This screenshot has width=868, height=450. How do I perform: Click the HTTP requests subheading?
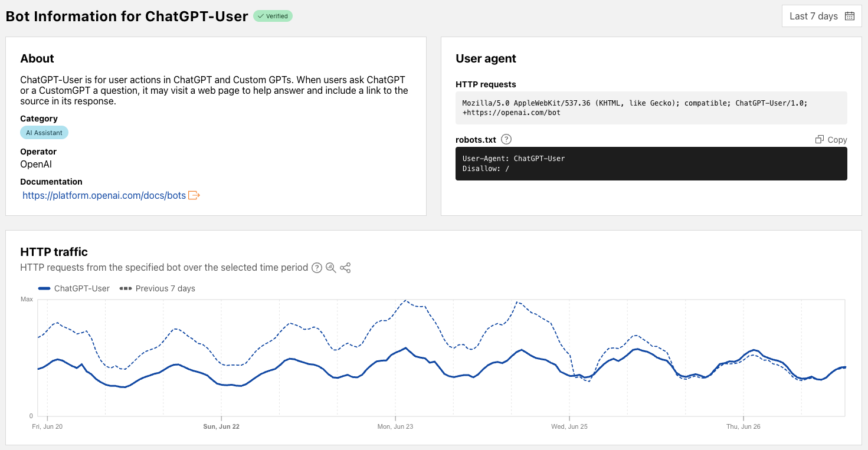pos(486,84)
